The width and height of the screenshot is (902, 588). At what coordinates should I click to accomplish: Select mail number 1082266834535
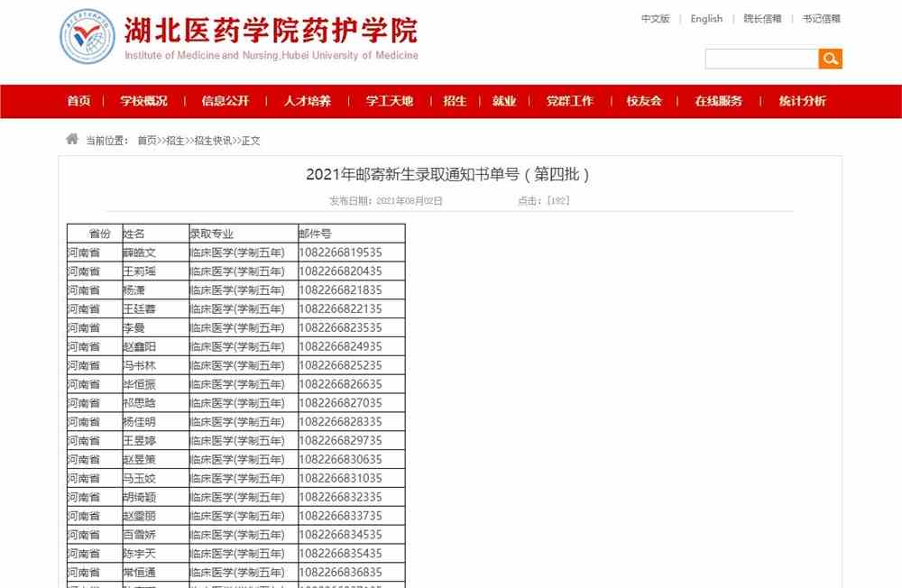pyautogui.click(x=341, y=535)
